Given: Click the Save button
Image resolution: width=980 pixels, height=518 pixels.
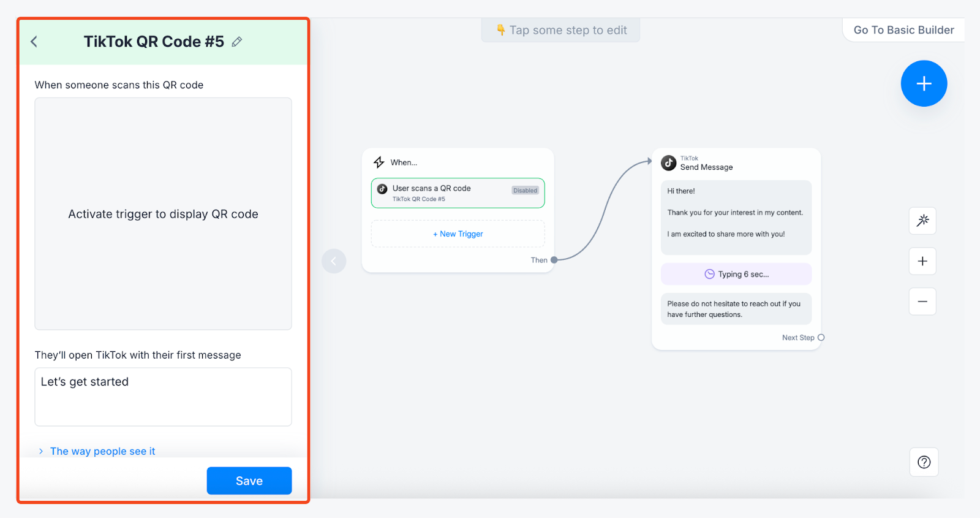Looking at the screenshot, I should (x=249, y=481).
